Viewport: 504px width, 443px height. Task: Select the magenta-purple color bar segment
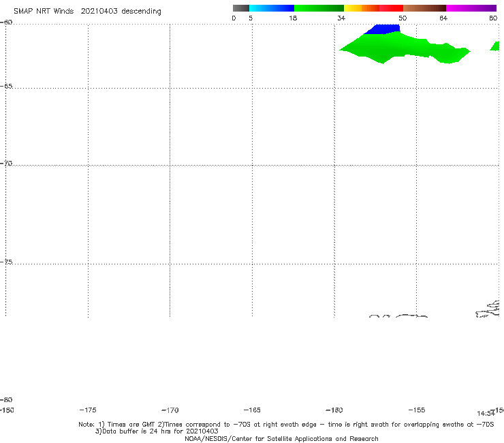pyautogui.click(x=471, y=8)
